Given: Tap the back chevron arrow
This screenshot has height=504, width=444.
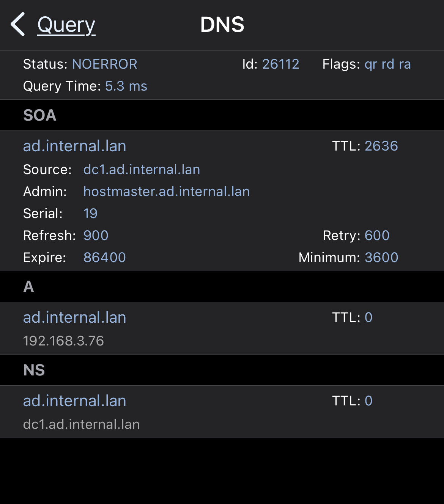Looking at the screenshot, I should (18, 25).
